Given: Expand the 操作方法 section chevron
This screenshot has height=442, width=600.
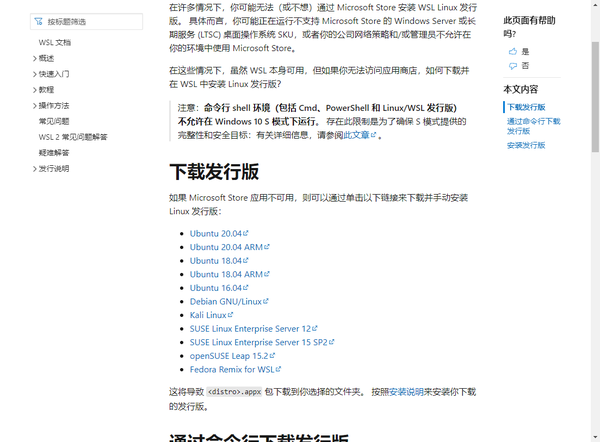Looking at the screenshot, I should 34,106.
